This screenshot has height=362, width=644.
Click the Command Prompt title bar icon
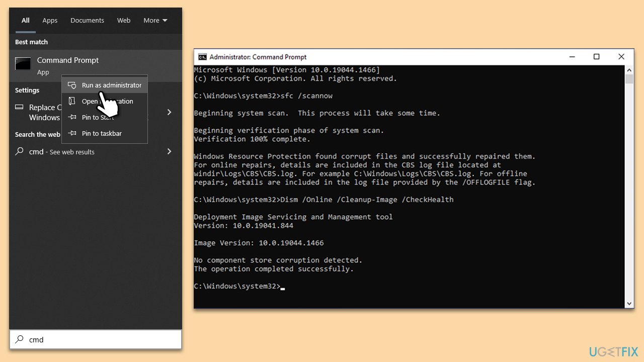coord(202,57)
